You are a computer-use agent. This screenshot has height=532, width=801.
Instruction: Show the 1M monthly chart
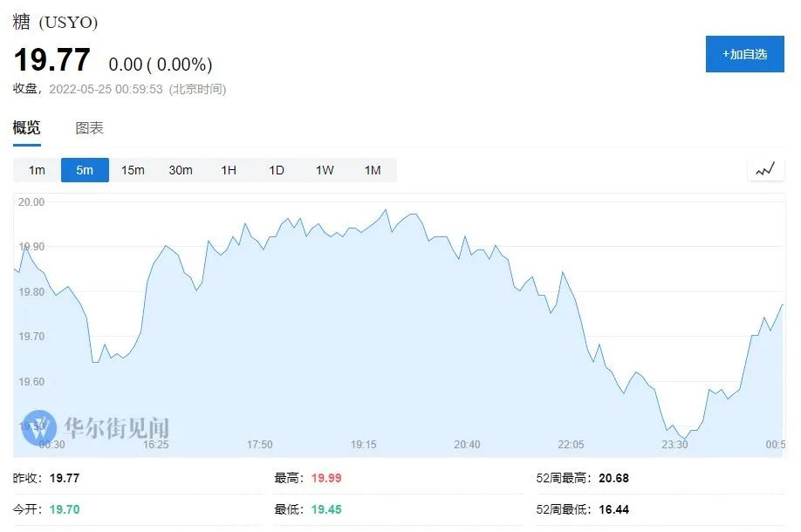pyautogui.click(x=373, y=170)
